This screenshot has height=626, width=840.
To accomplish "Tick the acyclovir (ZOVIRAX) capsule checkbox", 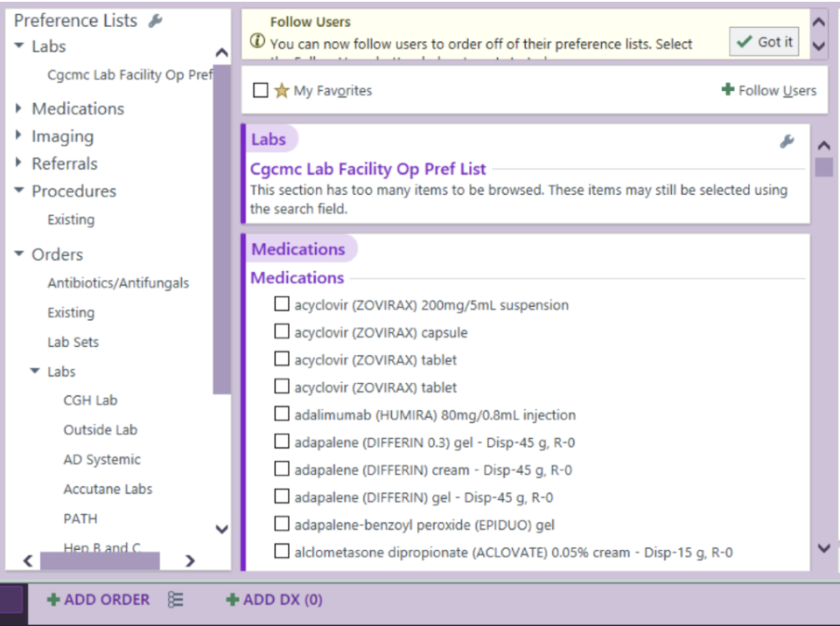I will point(282,331).
